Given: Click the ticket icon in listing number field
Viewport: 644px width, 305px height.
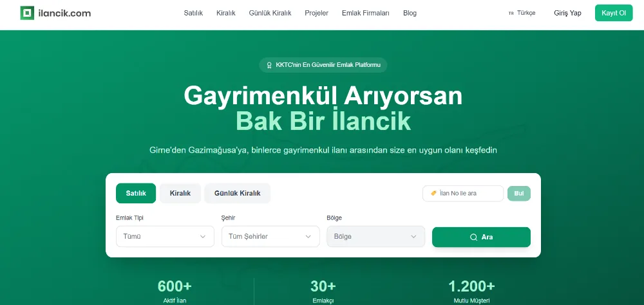Looking at the screenshot, I should tap(433, 193).
